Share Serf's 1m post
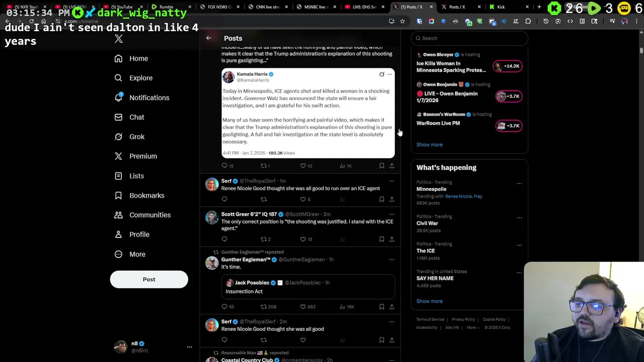Viewport: 644px width, 362px height. click(392, 199)
